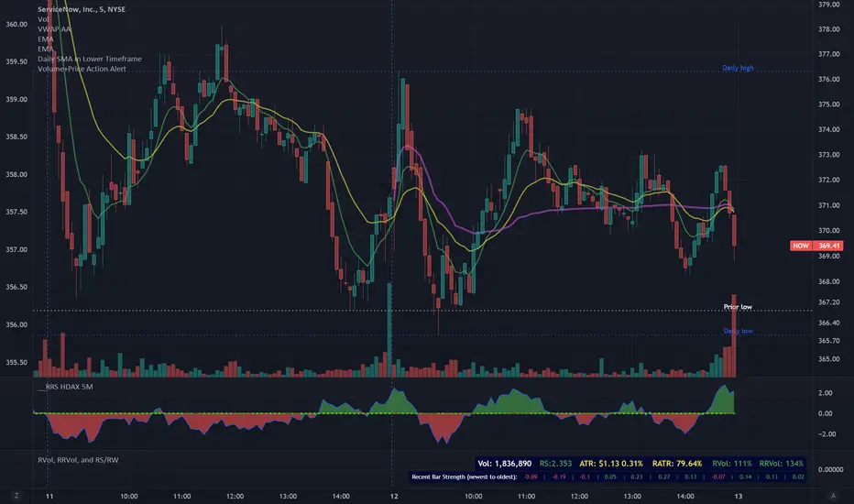Toggle the A auto-scale button
Image resolution: width=854 pixels, height=504 pixels.
pyautogui.click(x=833, y=495)
